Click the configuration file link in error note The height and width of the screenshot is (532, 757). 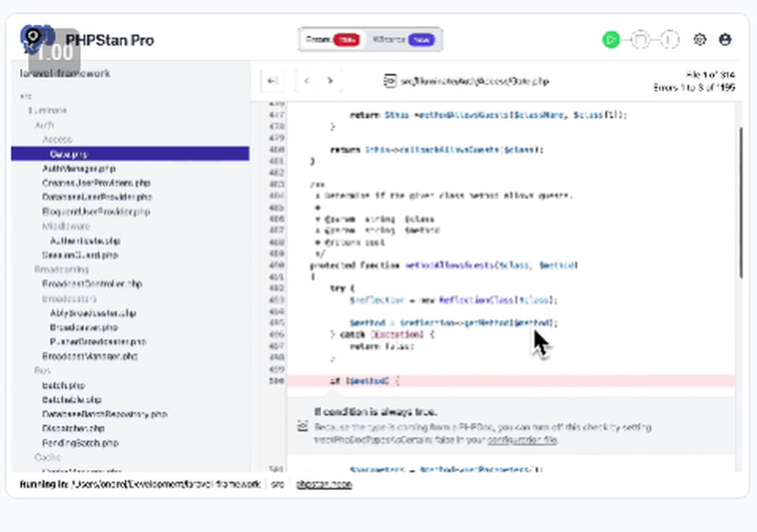click(x=522, y=440)
